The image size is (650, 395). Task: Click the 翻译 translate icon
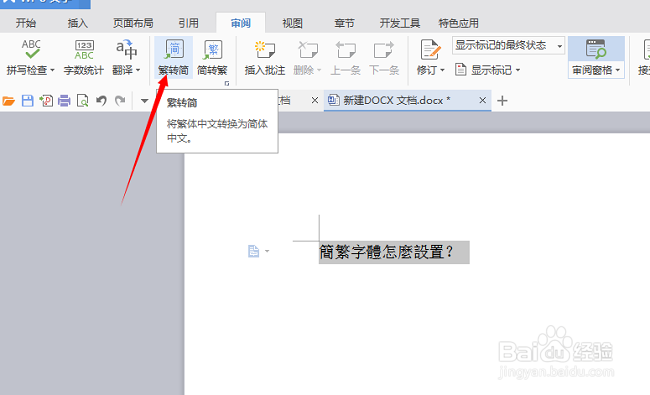coord(126,49)
